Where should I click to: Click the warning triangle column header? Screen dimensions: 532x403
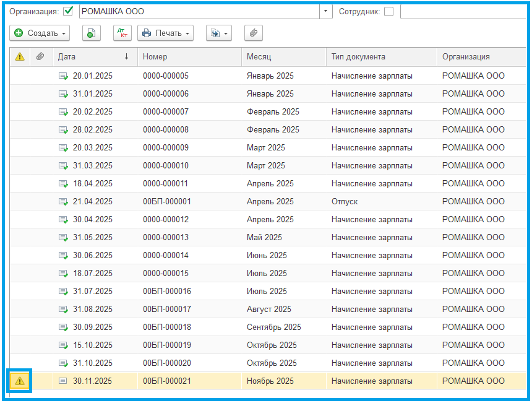[x=20, y=57]
